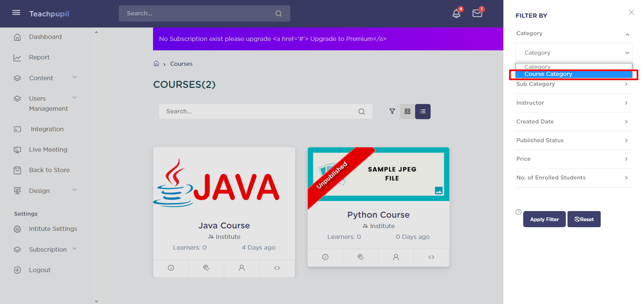Open the courses filter funnel icon
The width and height of the screenshot is (644, 304).
392,111
